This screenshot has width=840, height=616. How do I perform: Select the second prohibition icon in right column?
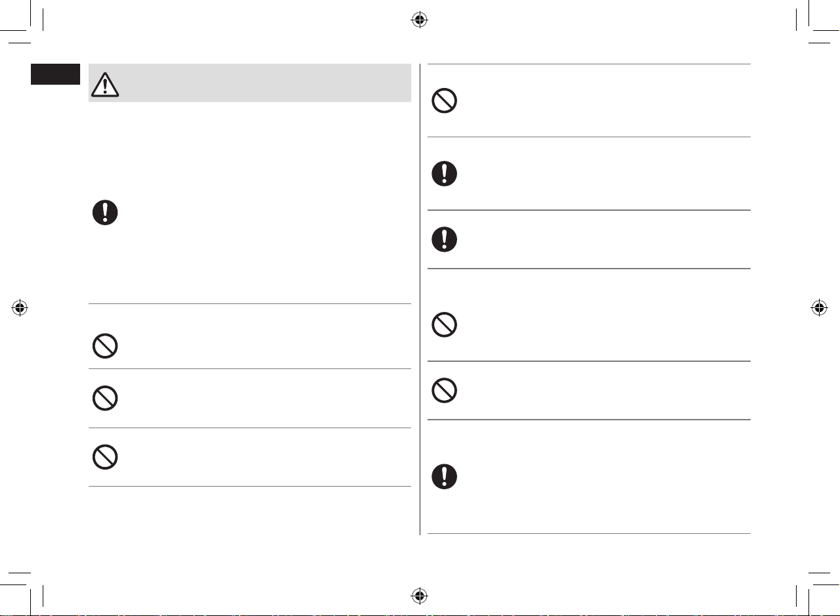pos(445,325)
